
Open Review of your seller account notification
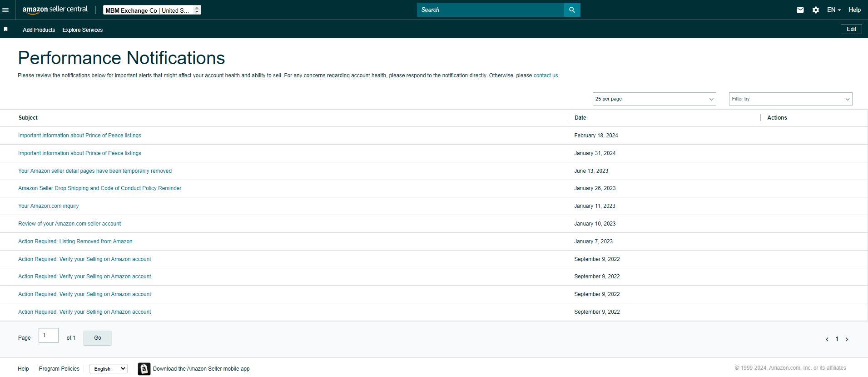[69, 224]
